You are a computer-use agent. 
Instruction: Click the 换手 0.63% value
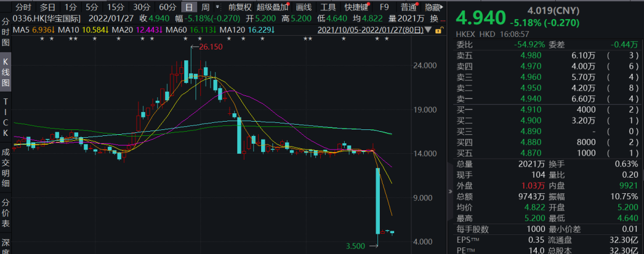[x=627, y=164]
